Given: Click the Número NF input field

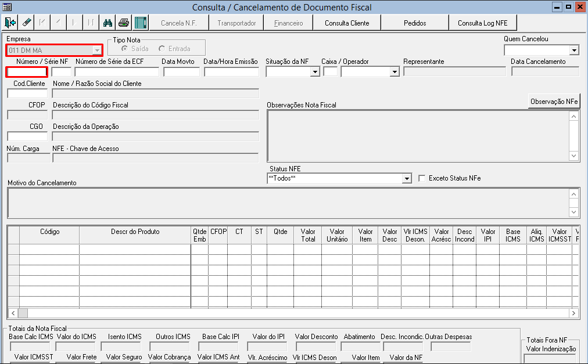Looking at the screenshot, I should point(27,72).
